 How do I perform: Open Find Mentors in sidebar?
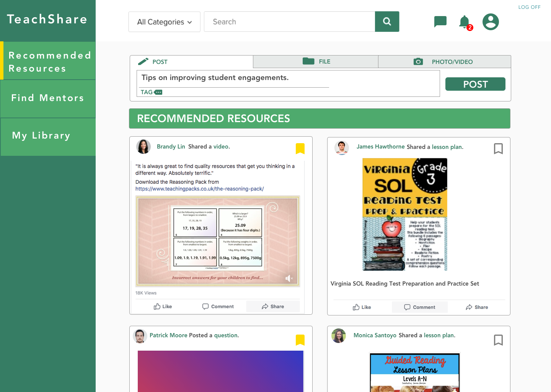(x=48, y=98)
